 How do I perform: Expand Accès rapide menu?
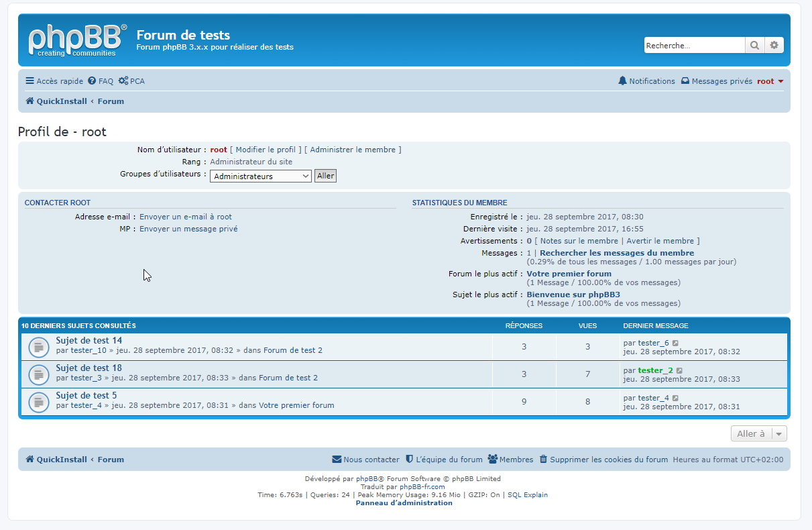point(54,81)
